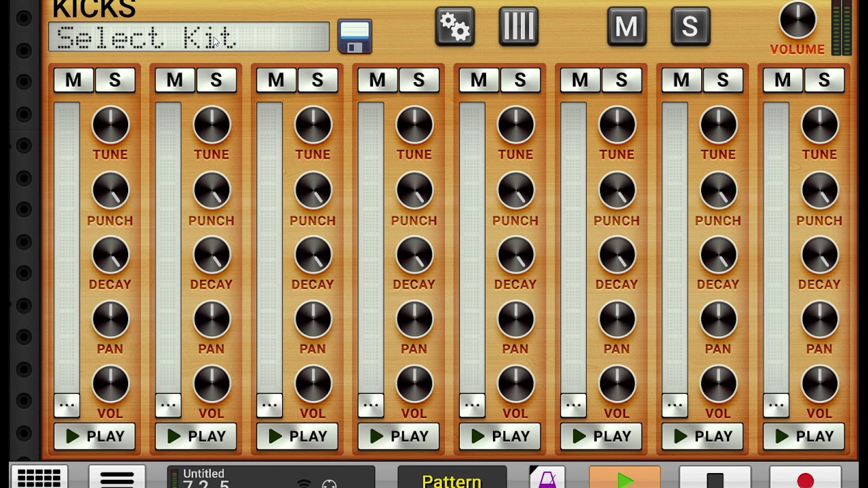Mute the first drum channel
Viewport: 868px width, 488px height.
point(73,81)
